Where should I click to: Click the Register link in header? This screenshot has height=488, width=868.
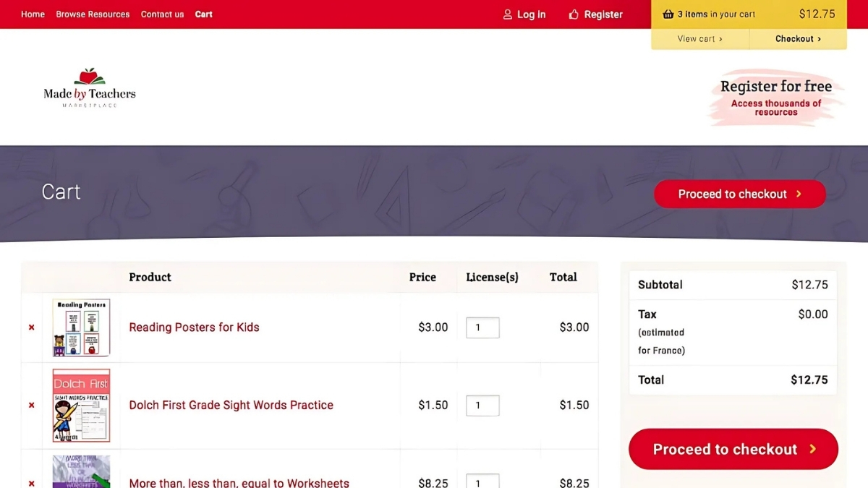pyautogui.click(x=603, y=14)
